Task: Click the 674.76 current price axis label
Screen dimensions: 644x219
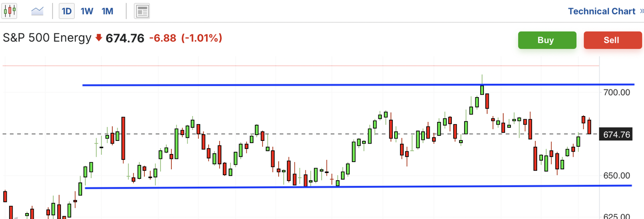Action: [616, 135]
